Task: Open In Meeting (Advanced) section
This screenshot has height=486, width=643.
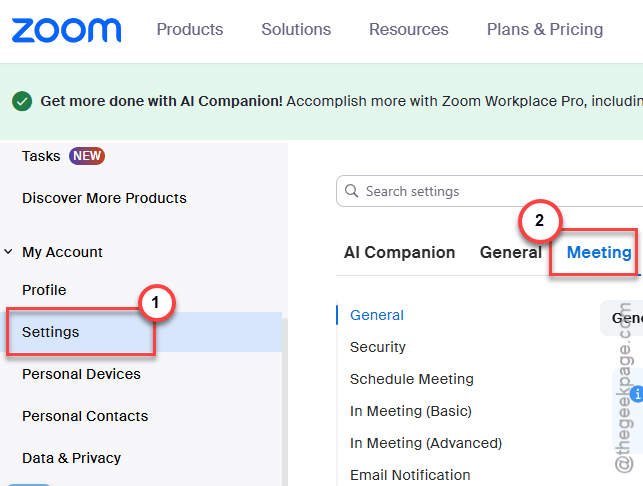Action: pyautogui.click(x=426, y=443)
